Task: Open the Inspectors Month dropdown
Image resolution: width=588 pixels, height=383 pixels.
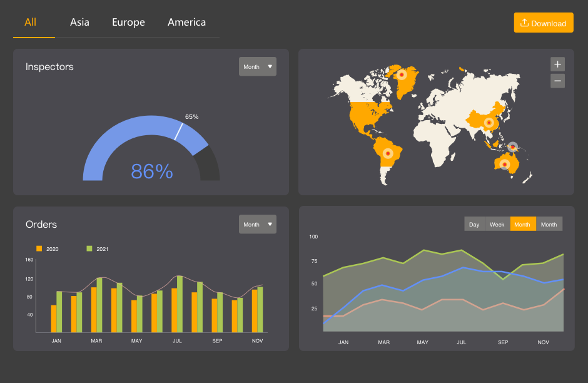Action: pos(258,66)
